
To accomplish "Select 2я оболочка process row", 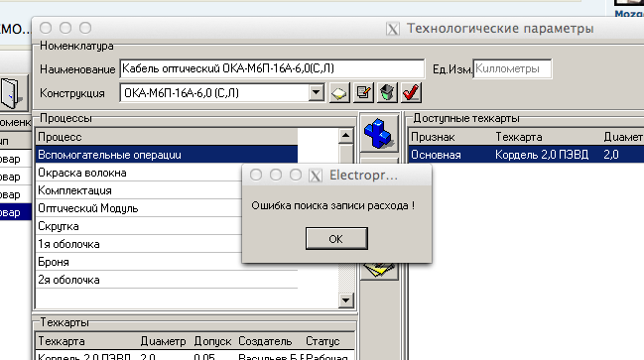I will point(167,280).
